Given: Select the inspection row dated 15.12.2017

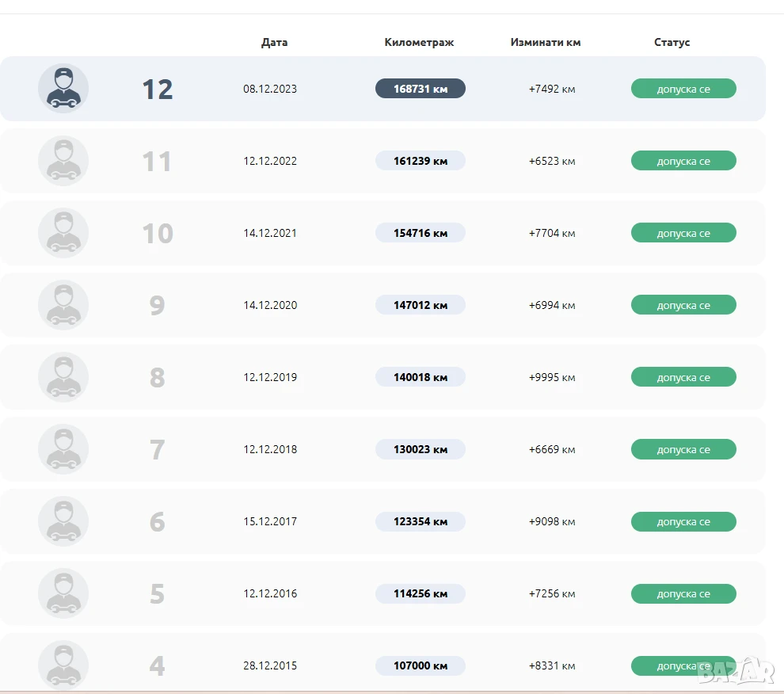Looking at the screenshot, I should coord(382,520).
